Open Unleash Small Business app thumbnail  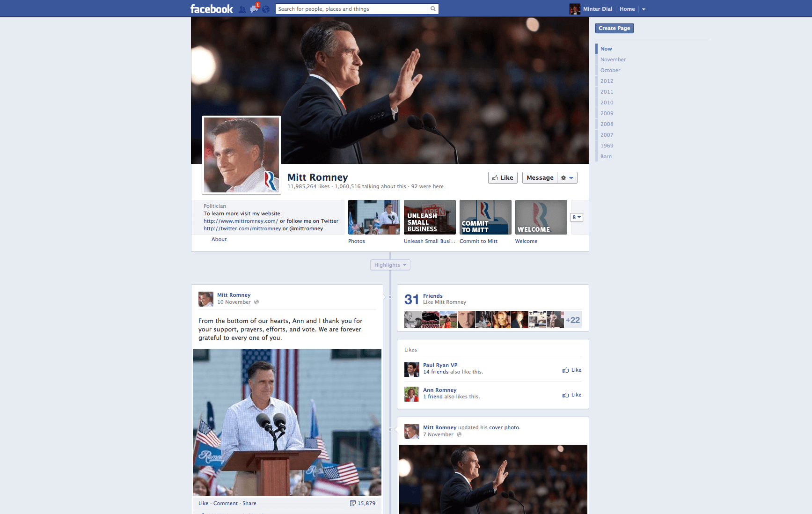tap(430, 217)
